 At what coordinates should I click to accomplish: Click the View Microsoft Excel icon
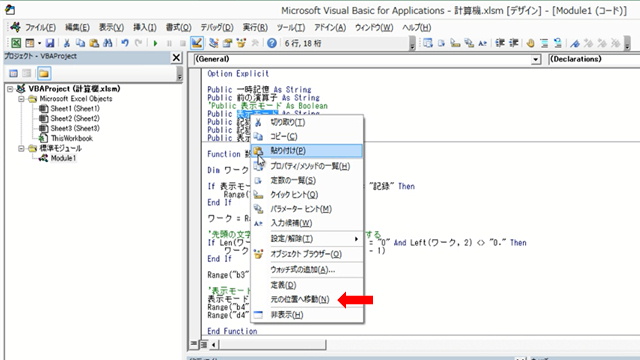(x=16, y=43)
